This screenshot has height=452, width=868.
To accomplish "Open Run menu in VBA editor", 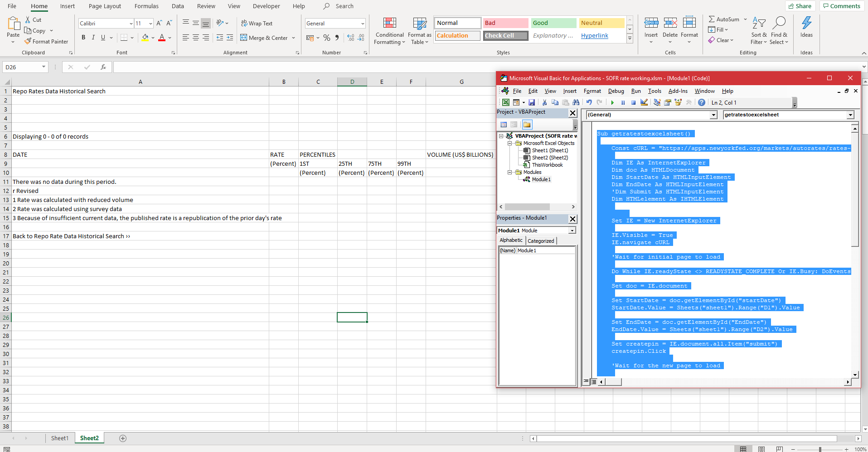I will click(x=636, y=91).
